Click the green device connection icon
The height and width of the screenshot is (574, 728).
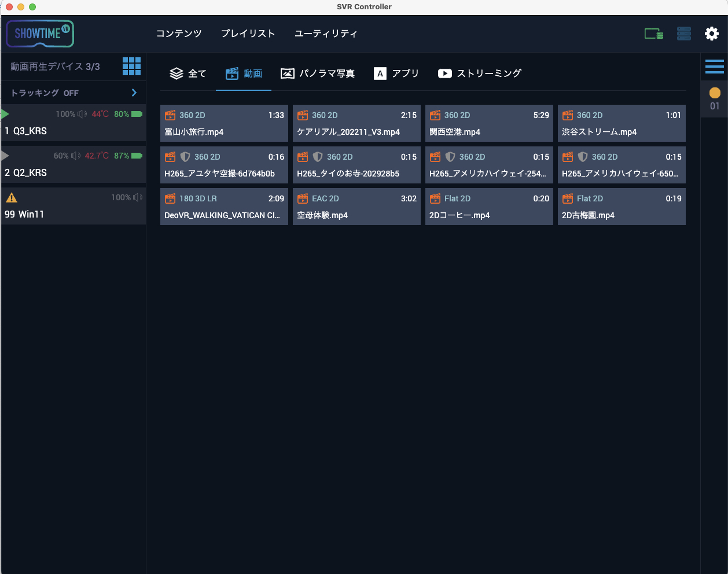[x=654, y=34]
